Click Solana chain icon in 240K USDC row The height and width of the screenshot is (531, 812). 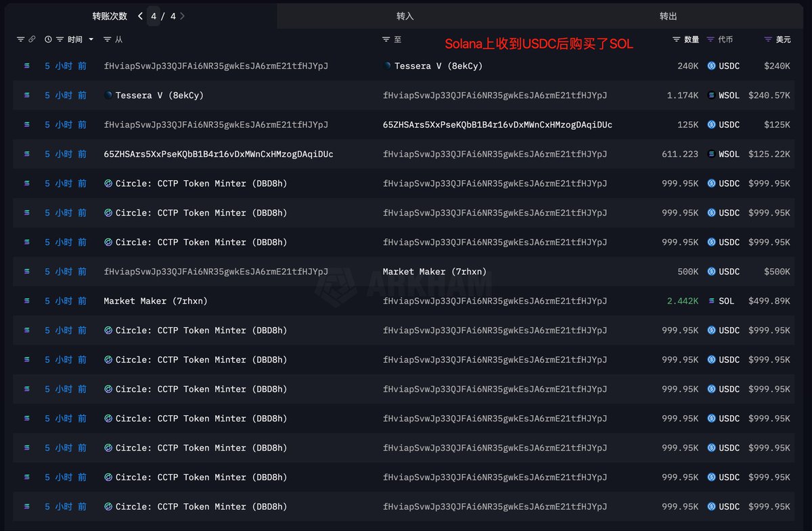point(27,66)
